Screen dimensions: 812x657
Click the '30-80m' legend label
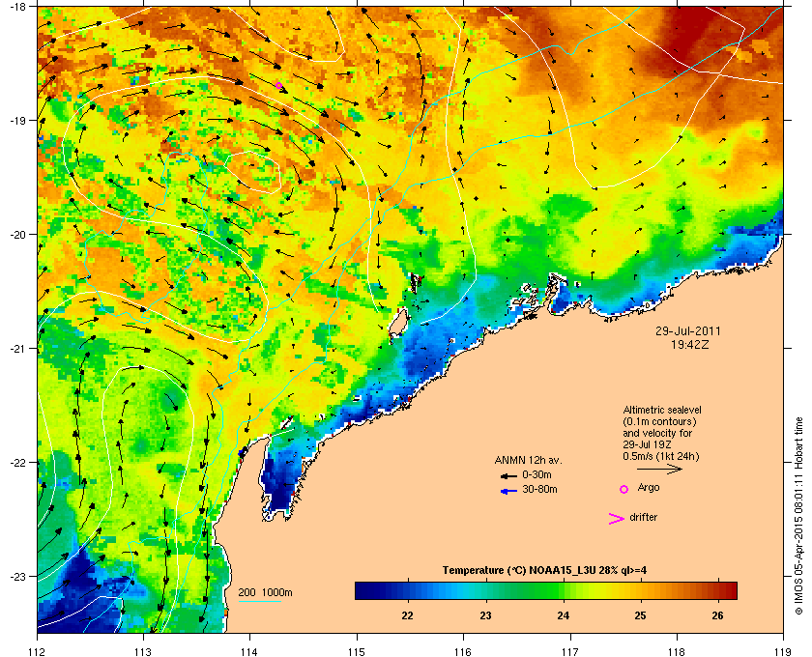539,489
